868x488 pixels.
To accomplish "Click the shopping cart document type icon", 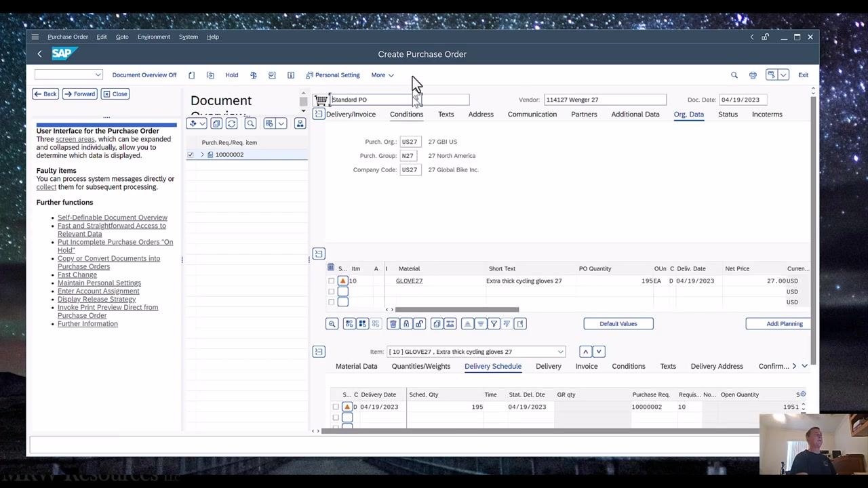I will click(321, 100).
